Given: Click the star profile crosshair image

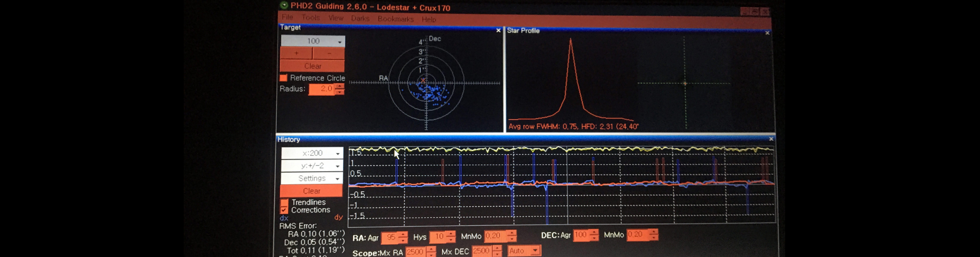Looking at the screenshot, I should pyautogui.click(x=685, y=83).
